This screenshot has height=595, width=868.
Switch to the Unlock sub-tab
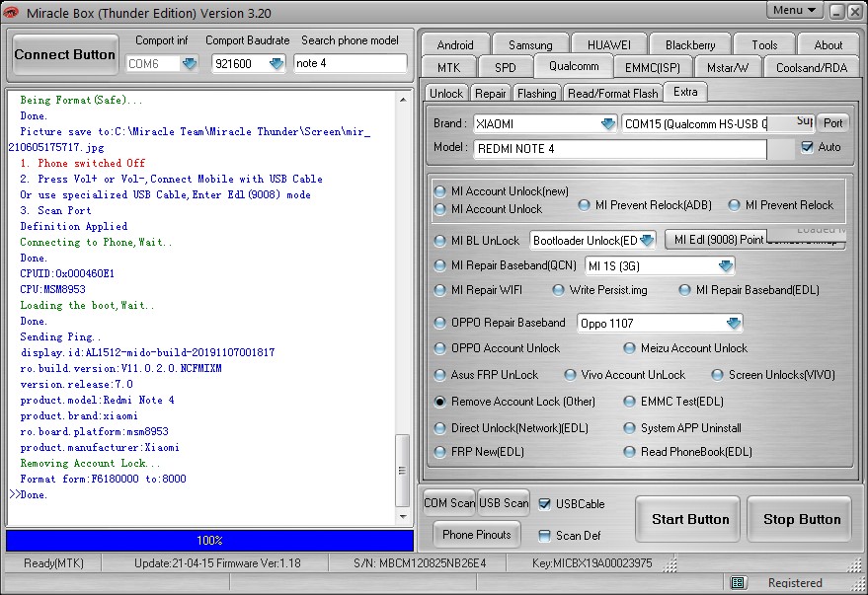point(446,93)
